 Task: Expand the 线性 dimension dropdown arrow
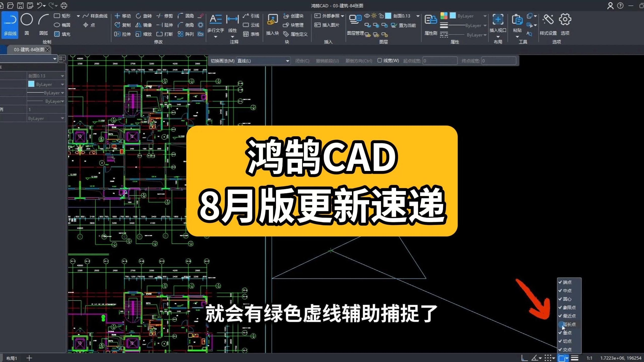click(232, 37)
